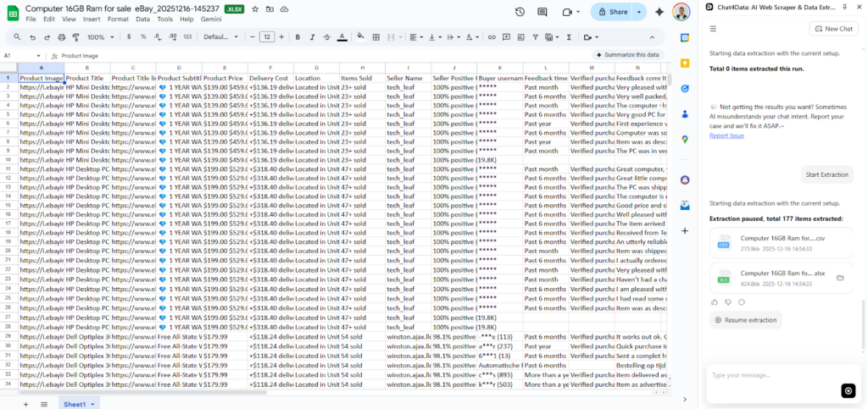Open the fill color picker
The height and width of the screenshot is (409, 868).
tap(361, 37)
